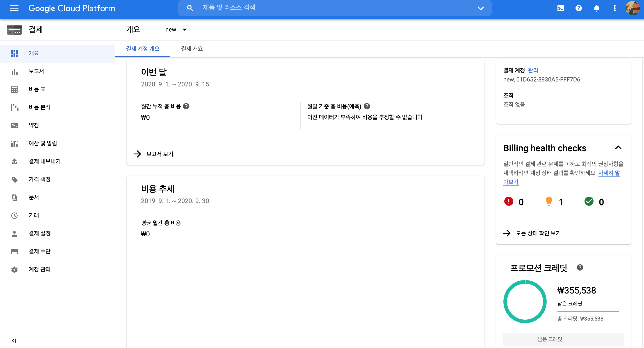The width and height of the screenshot is (644, 348).
Task: Click the 개요 dashboard icon in sidebar
Action: (x=14, y=54)
